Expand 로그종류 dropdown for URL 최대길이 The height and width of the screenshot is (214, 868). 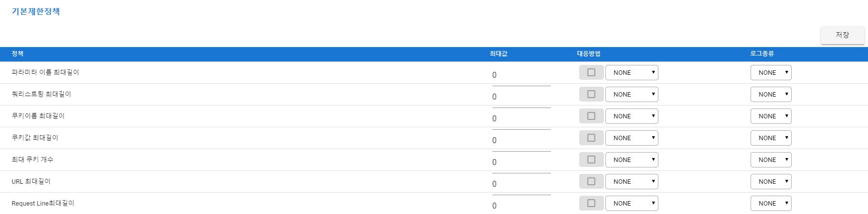point(771,182)
